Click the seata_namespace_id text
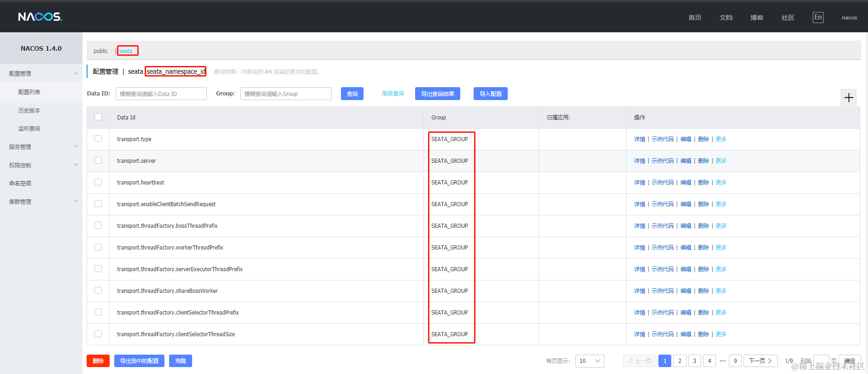Image resolution: width=868 pixels, height=374 pixels. (x=176, y=71)
